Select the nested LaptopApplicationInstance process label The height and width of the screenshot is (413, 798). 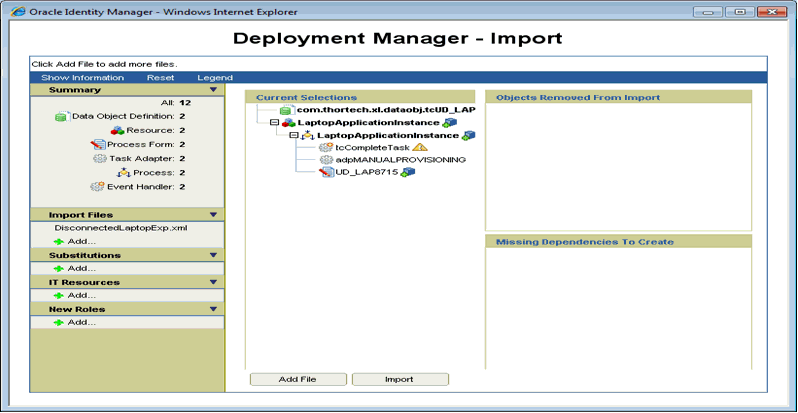[388, 135]
